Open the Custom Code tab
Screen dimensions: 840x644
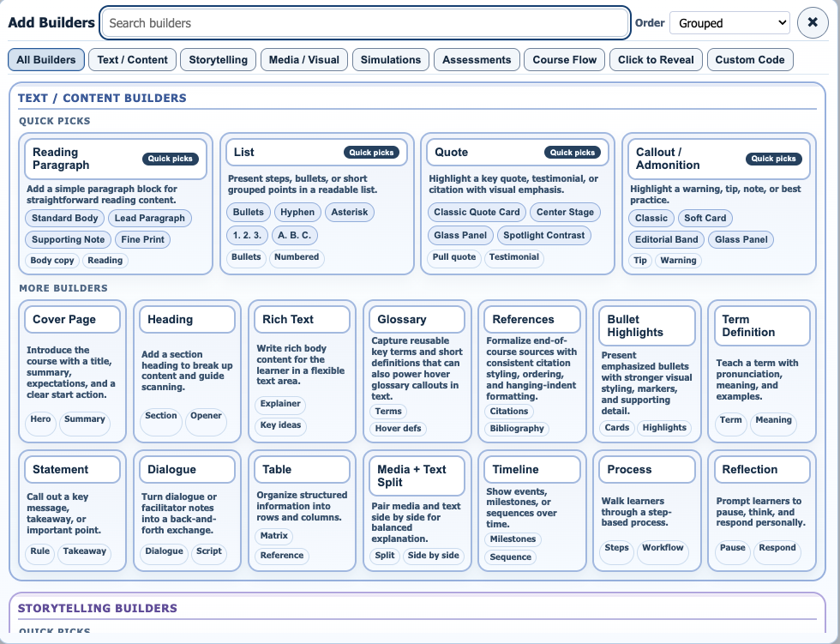click(x=750, y=59)
